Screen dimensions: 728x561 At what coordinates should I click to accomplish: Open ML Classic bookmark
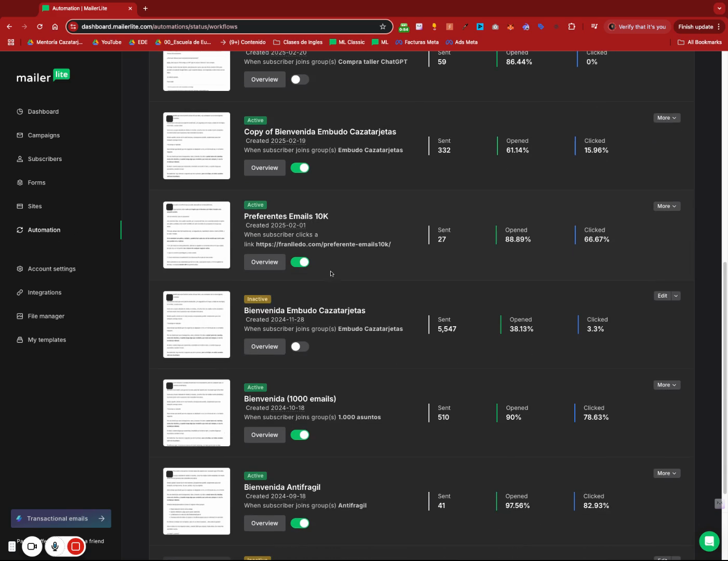347,42
